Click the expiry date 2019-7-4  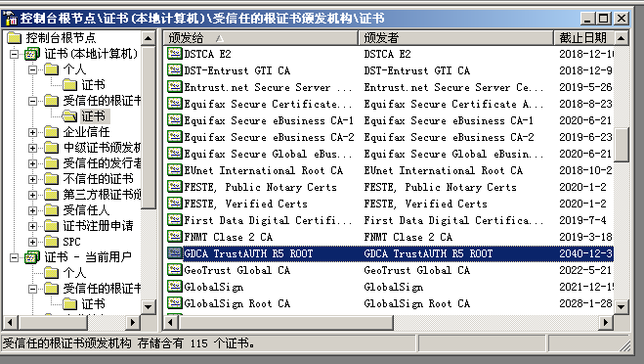coord(582,220)
